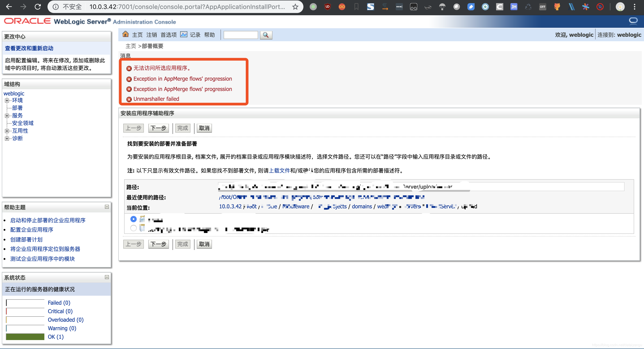
Task: Open the uBlock Origin shield extension
Action: (x=328, y=7)
